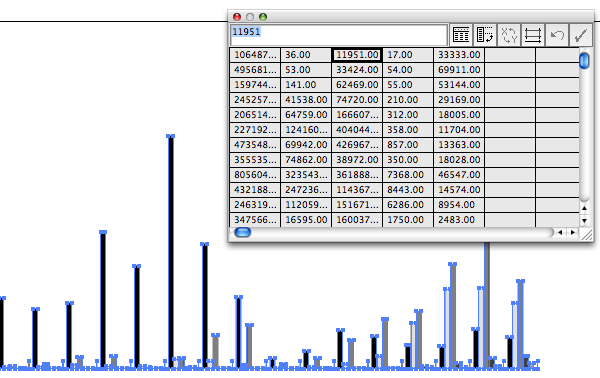Image resolution: width=600 pixels, height=378 pixels.
Task: Click the Import Data icon
Action: coord(461,35)
